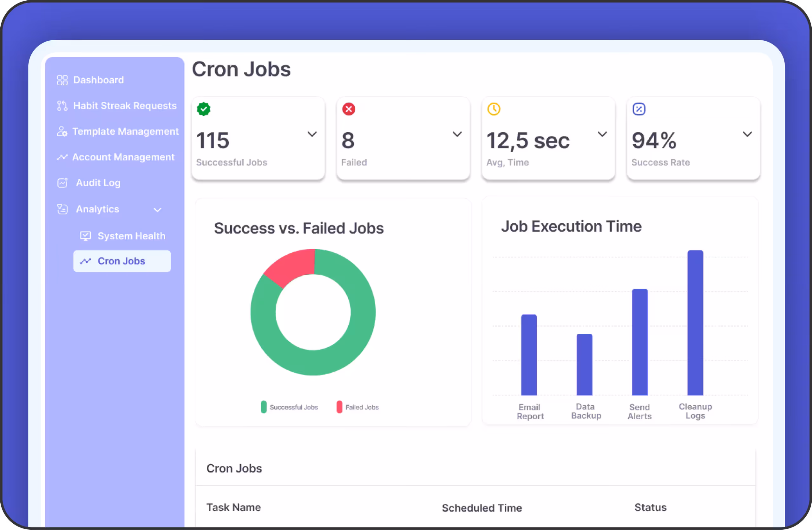Click the Cleanup Logs bar

(x=695, y=323)
